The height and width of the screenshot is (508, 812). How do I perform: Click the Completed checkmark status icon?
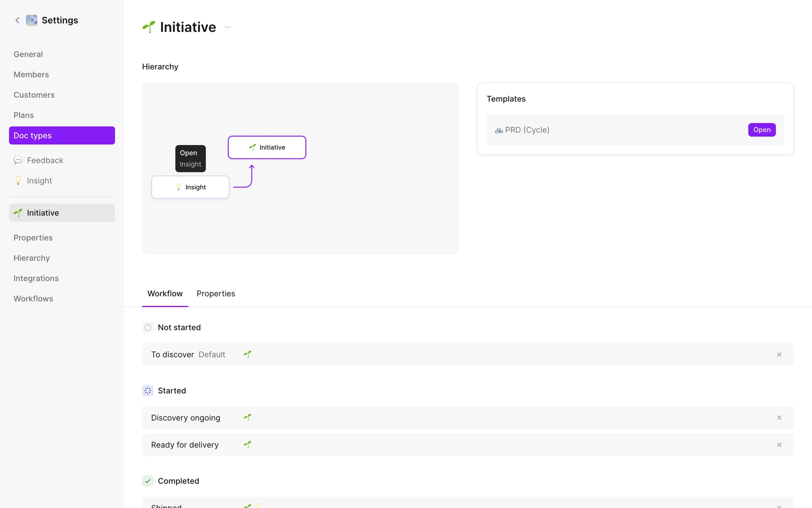click(x=148, y=481)
